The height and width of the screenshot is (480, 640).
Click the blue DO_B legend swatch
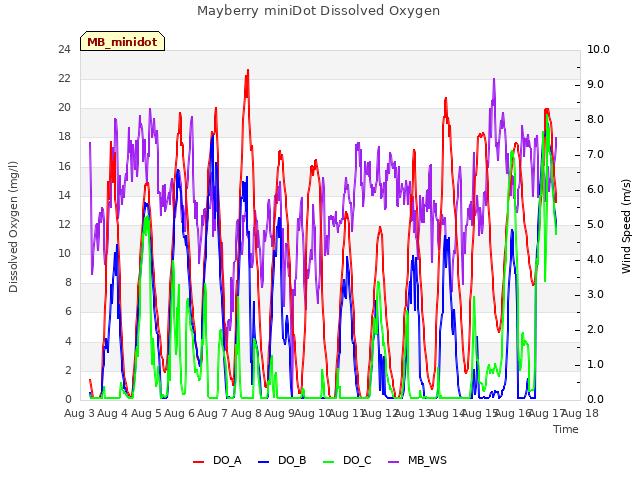264,462
